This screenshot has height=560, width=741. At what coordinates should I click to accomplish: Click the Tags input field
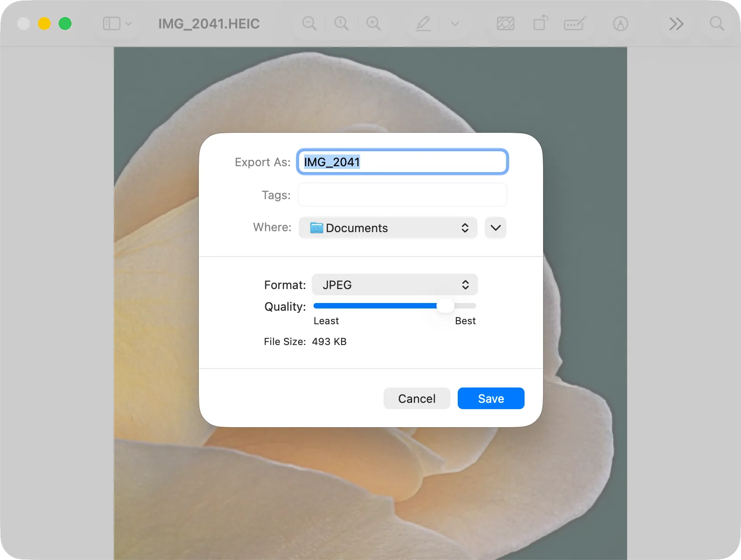(x=403, y=195)
